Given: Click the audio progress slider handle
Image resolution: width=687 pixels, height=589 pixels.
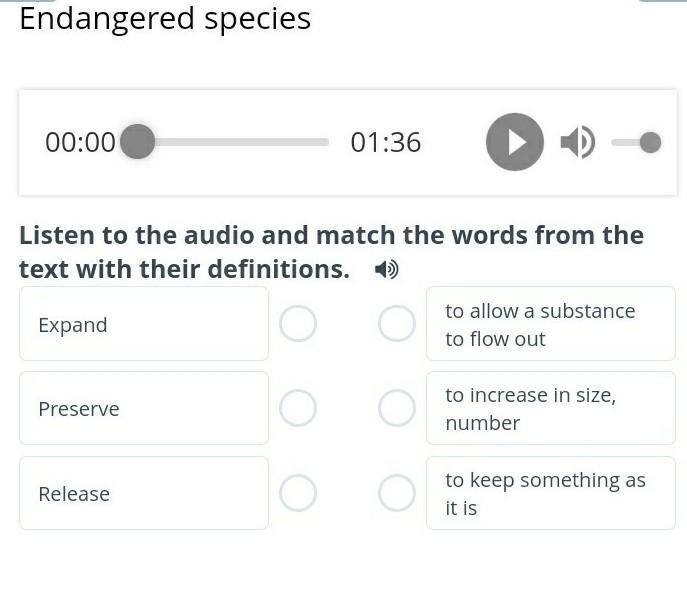Looking at the screenshot, I should pos(138,142).
